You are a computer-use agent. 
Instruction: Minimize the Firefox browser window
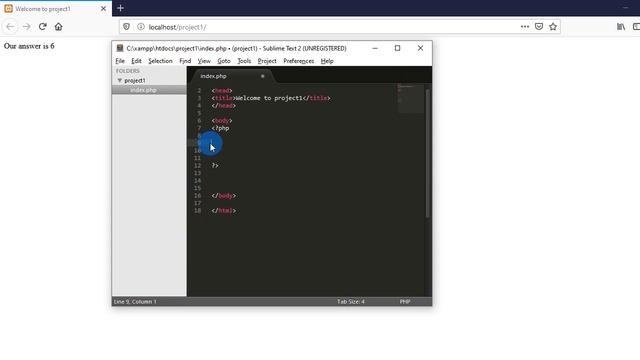[625, 8]
